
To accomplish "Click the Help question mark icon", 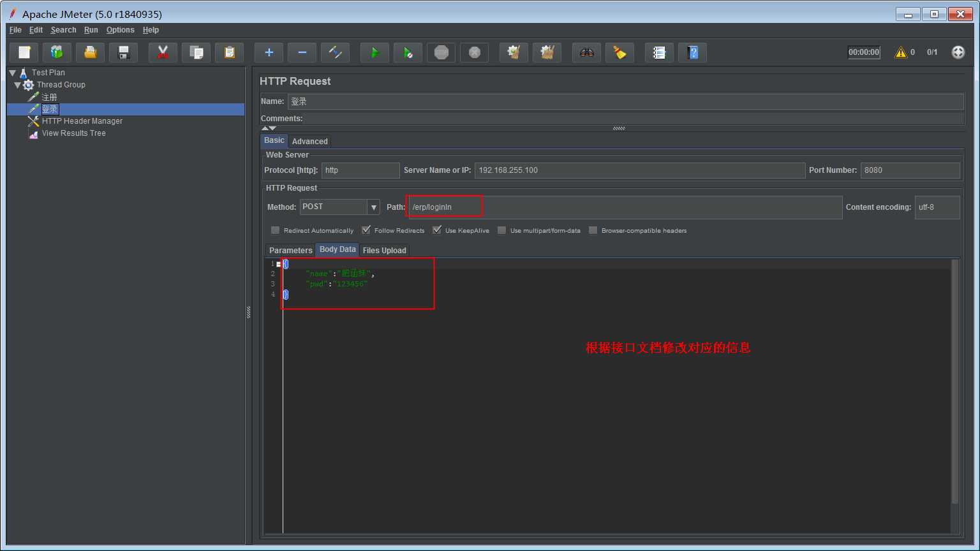I will point(693,52).
